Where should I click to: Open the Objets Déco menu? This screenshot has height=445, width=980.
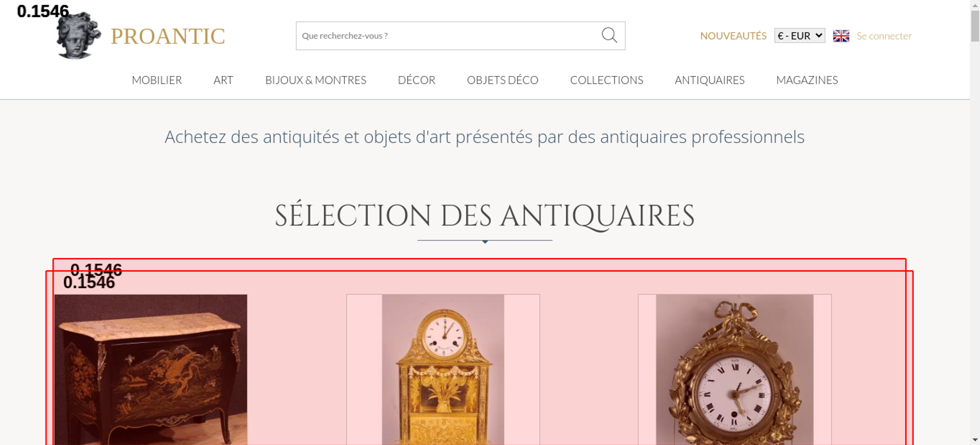tap(503, 80)
